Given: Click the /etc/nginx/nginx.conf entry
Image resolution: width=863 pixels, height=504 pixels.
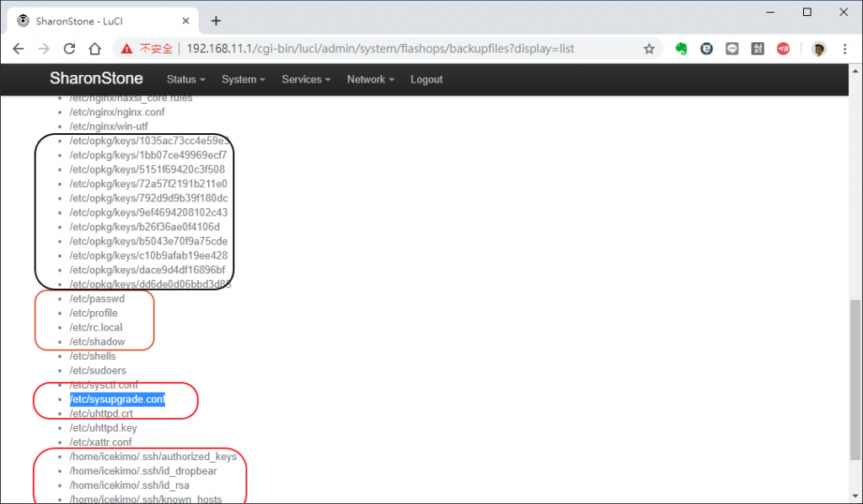Looking at the screenshot, I should point(117,112).
